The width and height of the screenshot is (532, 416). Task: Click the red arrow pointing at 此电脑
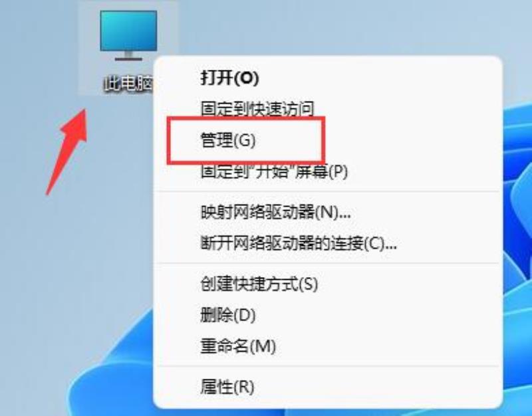(x=66, y=152)
